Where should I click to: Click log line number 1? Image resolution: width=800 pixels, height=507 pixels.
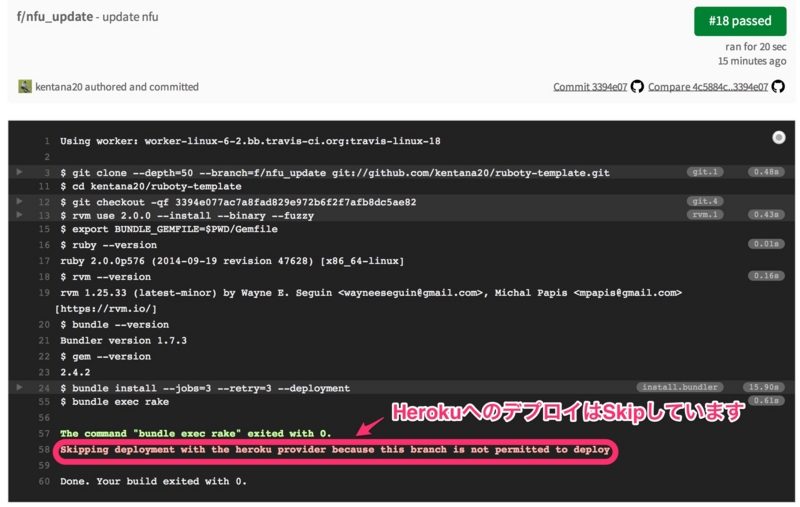point(46,141)
